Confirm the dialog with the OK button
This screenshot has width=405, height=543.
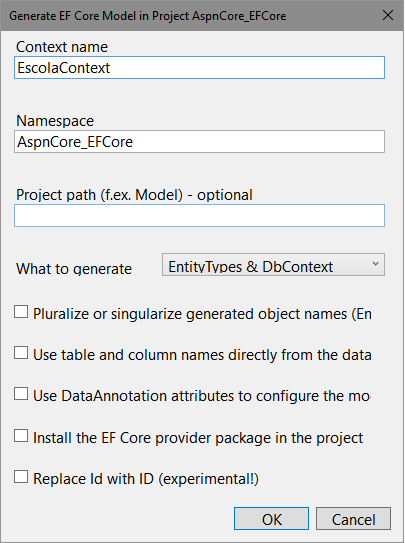(271, 519)
